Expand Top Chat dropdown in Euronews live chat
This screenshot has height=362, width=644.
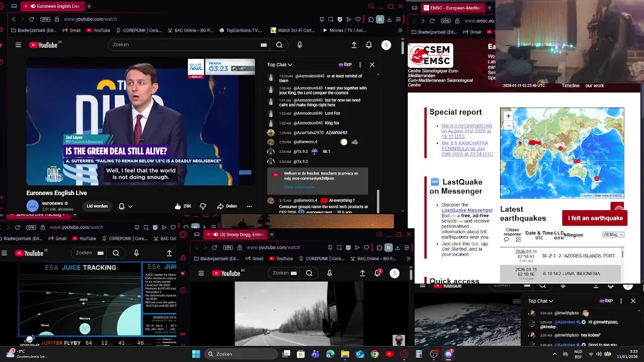tap(280, 64)
